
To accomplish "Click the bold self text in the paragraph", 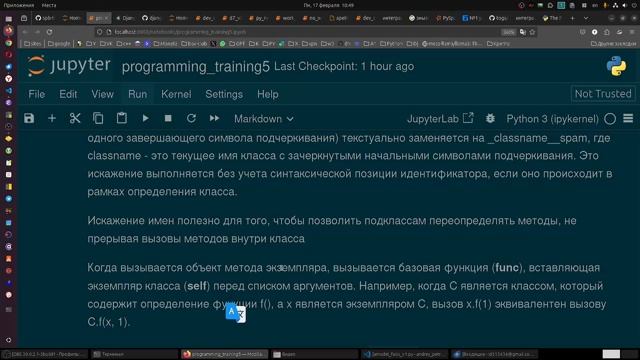I will (197, 286).
